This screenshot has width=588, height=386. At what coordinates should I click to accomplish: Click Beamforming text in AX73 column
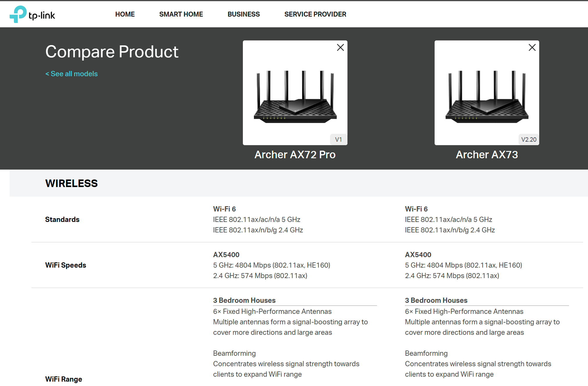tap(426, 353)
